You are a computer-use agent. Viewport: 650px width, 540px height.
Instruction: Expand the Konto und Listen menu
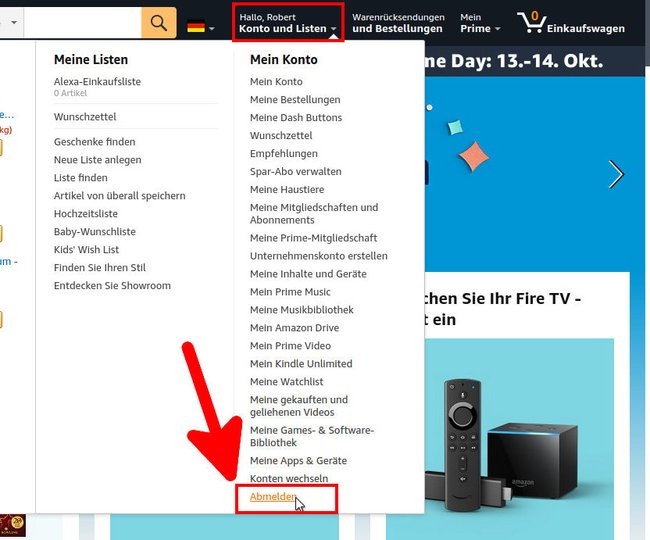[288, 23]
